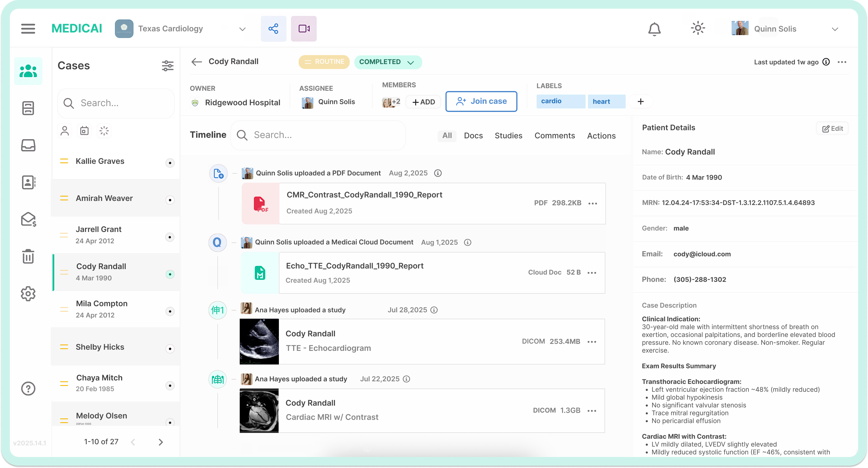
Task: Toggle light/dark theme sun icon
Action: pyautogui.click(x=698, y=28)
